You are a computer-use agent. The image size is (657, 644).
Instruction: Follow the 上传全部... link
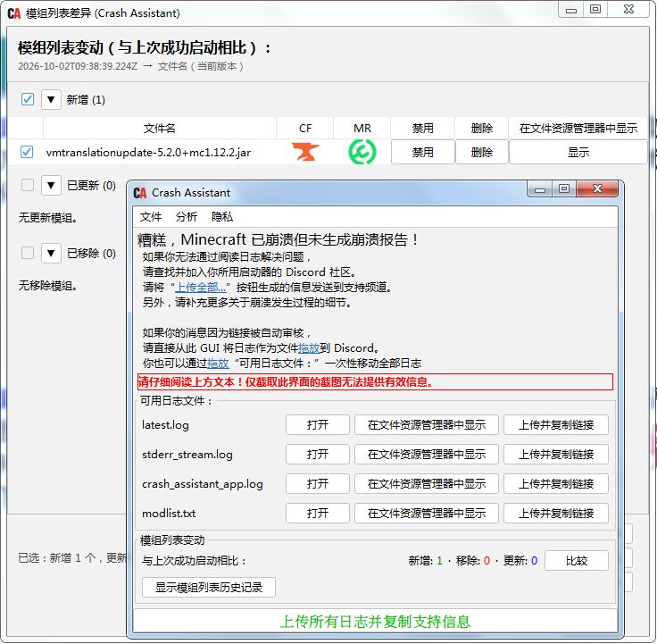pyautogui.click(x=201, y=288)
